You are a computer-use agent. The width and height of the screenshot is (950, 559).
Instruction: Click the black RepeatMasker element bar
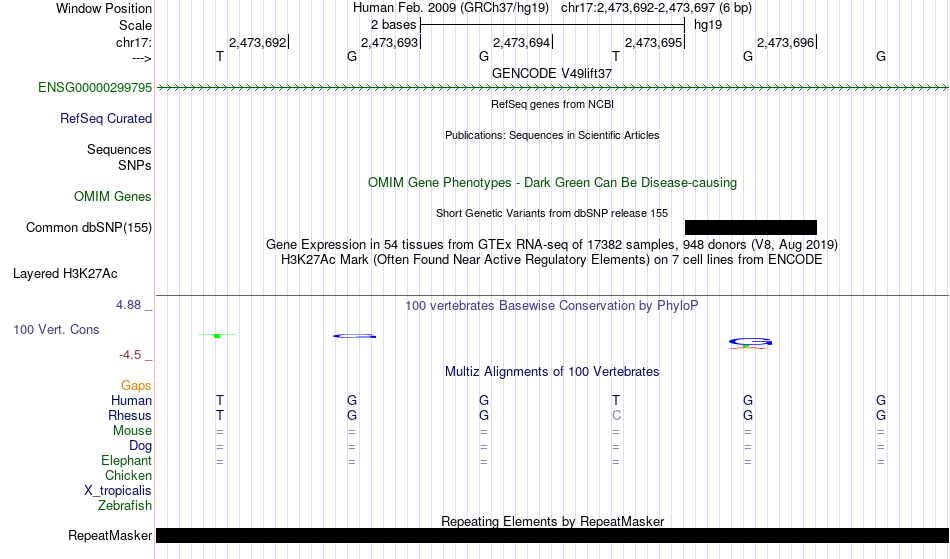click(553, 535)
